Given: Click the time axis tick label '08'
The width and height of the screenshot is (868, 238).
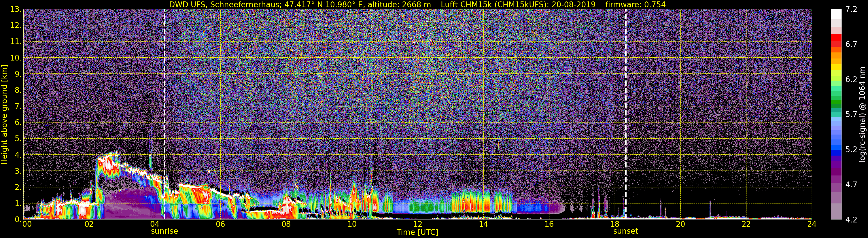Looking at the screenshot, I should (x=286, y=224).
